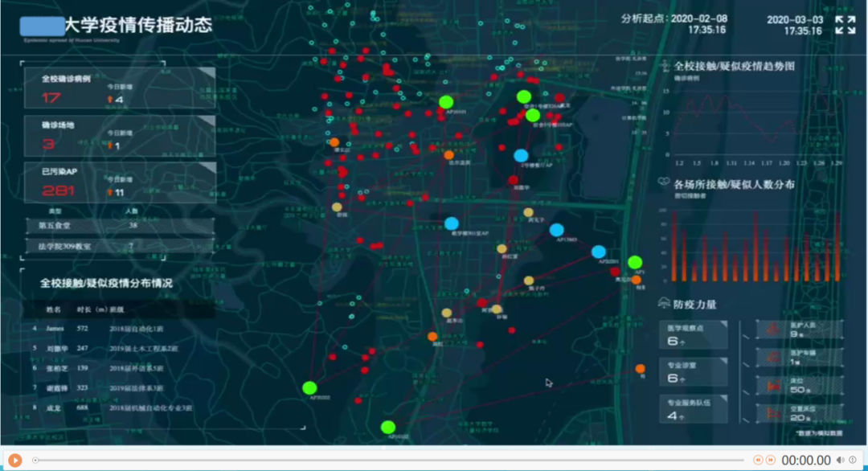
Task: Click the 医护人员 red icon
Action: pos(775,329)
